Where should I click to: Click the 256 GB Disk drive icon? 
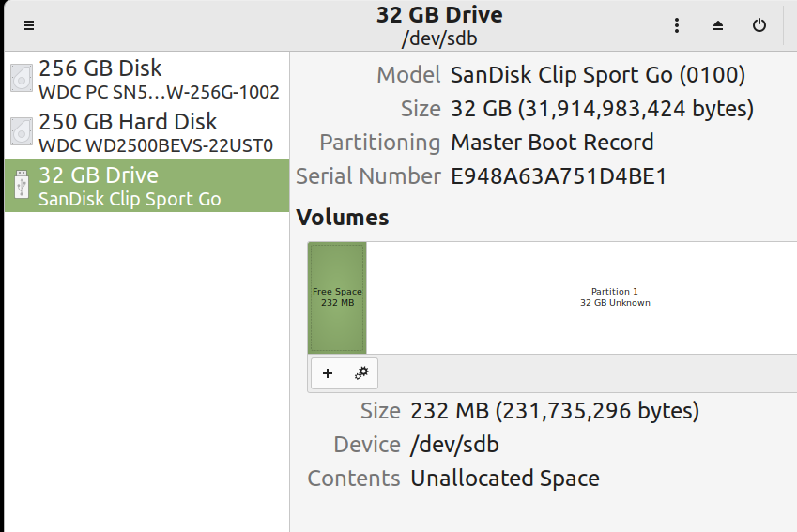coord(22,79)
